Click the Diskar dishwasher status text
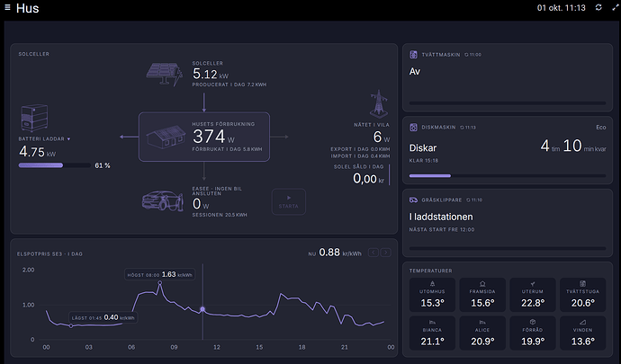This screenshot has width=621, height=364. point(423,148)
